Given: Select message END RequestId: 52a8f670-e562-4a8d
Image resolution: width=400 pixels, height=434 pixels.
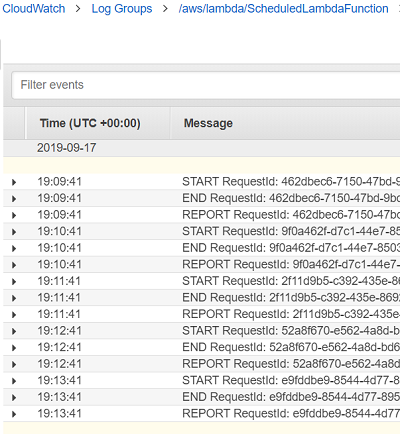Looking at the screenshot, I should point(291,348).
